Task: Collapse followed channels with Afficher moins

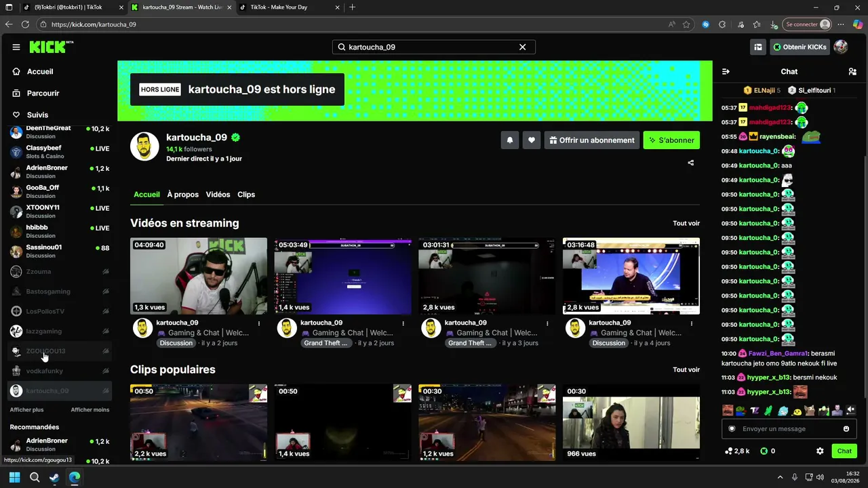Action: point(90,410)
